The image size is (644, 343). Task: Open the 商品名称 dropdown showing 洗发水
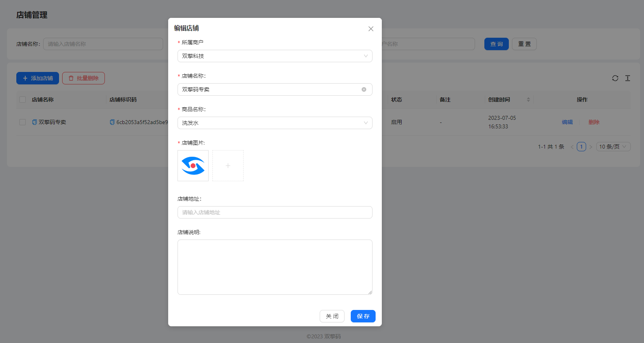click(275, 123)
